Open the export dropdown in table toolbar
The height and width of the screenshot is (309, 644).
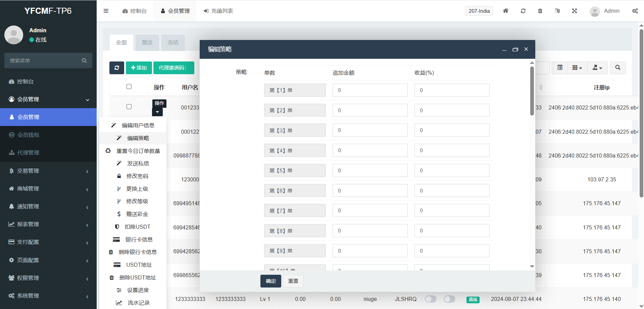(597, 68)
